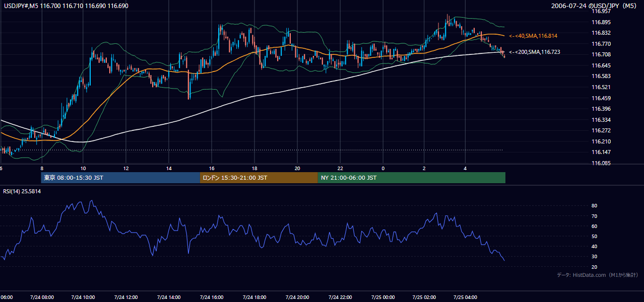Click hour label 0 under the price chart
The image size is (644, 302).
(383, 168)
